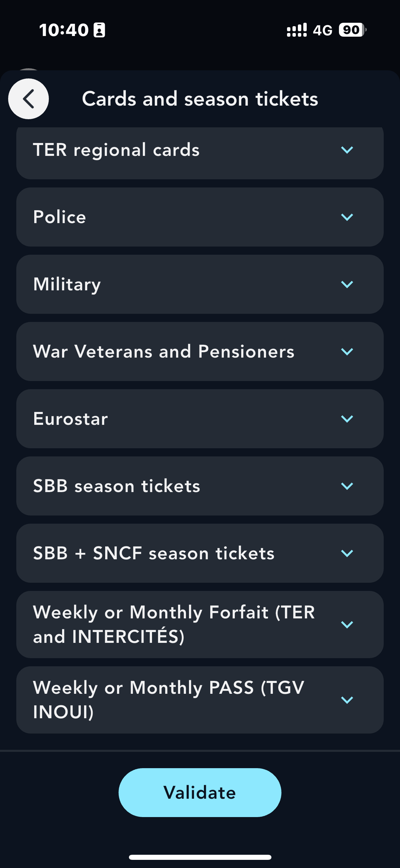Expand the Police section chevron
This screenshot has width=400, height=868.
click(347, 217)
